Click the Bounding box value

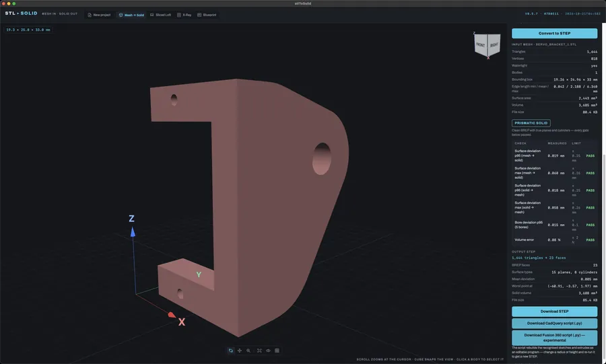[575, 79]
